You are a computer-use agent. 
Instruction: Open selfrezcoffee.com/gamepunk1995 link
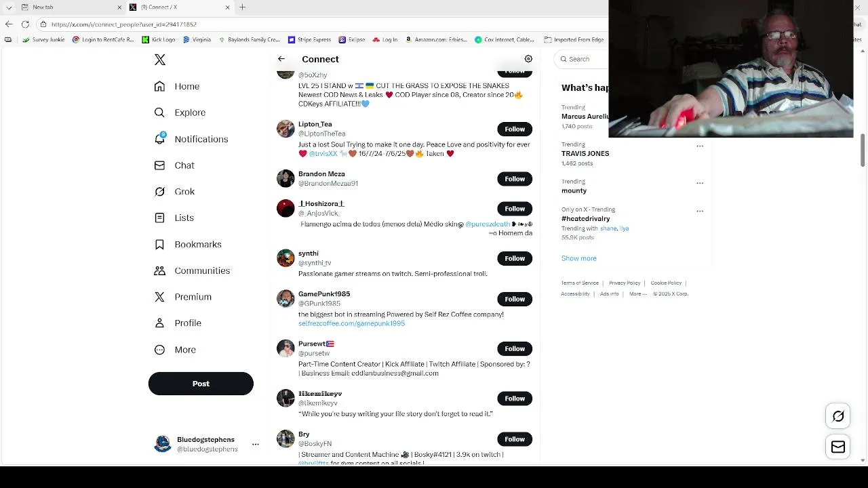tap(351, 324)
